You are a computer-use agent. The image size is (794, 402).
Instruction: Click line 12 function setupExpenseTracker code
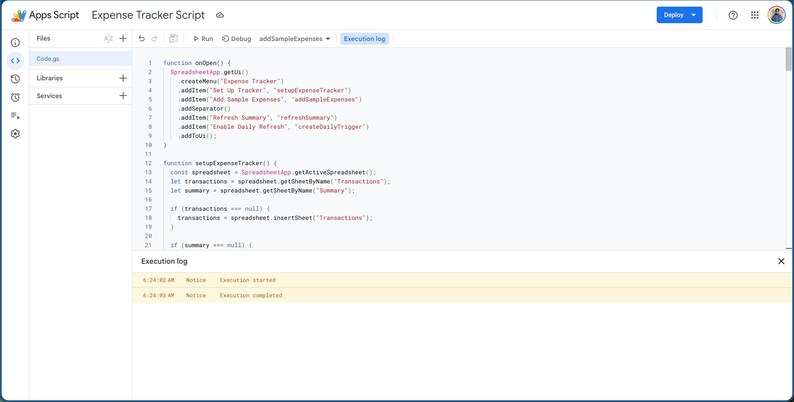(x=220, y=163)
